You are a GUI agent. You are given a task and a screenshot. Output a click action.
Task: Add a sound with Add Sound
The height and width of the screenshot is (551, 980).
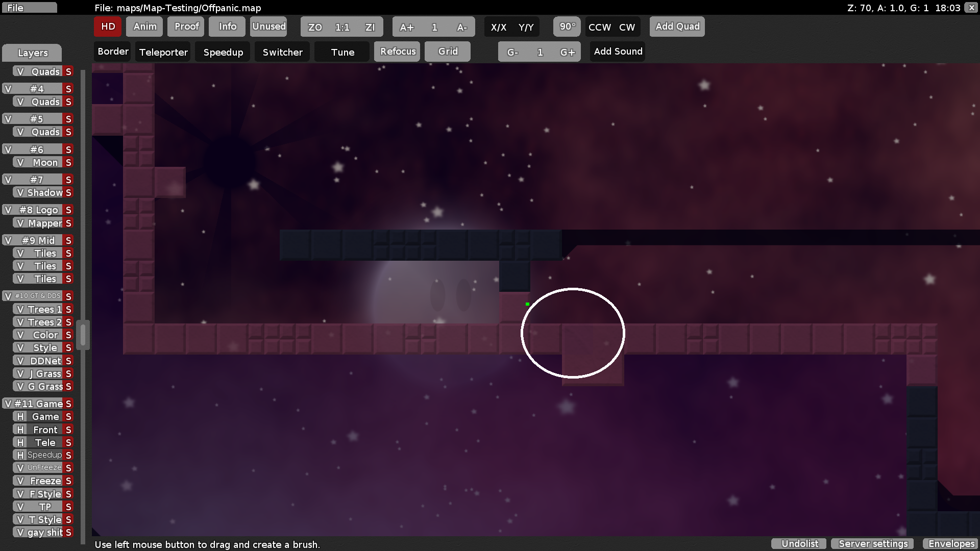click(x=617, y=52)
